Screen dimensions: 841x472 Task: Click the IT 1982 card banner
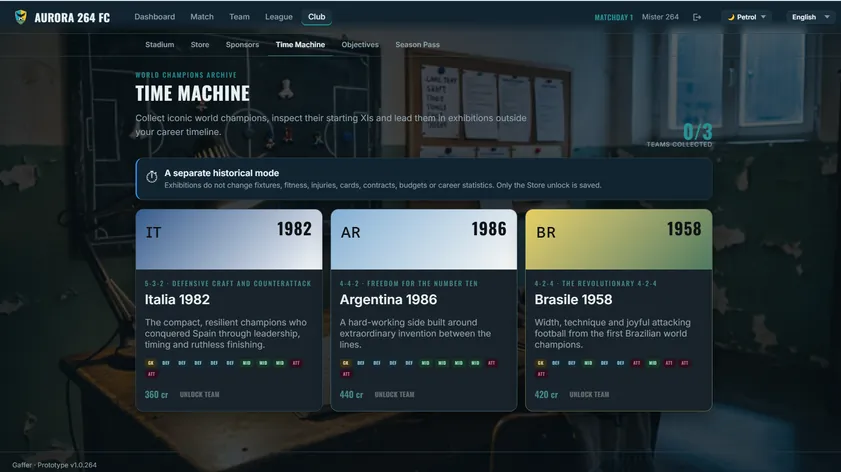pyautogui.click(x=229, y=239)
